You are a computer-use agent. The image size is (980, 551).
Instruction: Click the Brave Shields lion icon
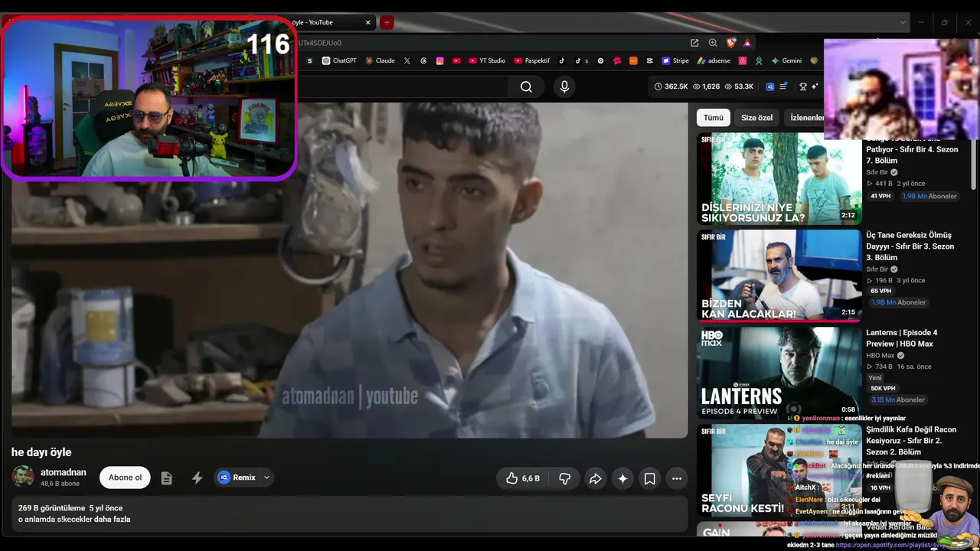[x=731, y=43]
